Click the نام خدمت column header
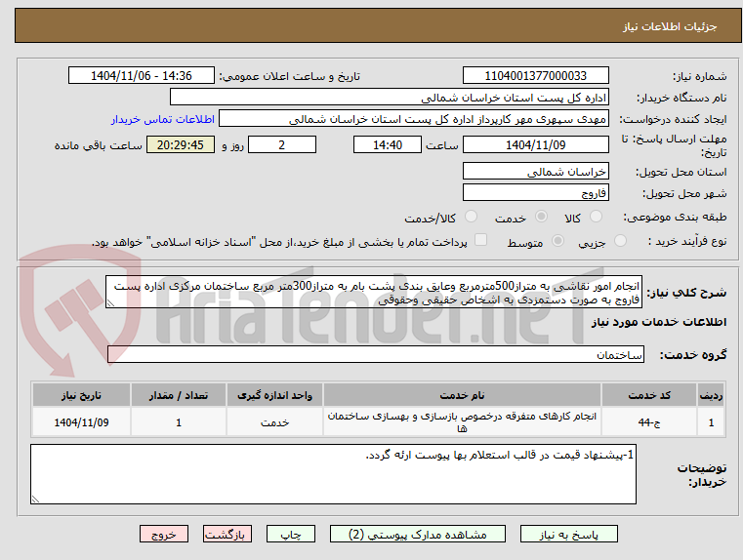The width and height of the screenshot is (743, 560). tap(462, 395)
